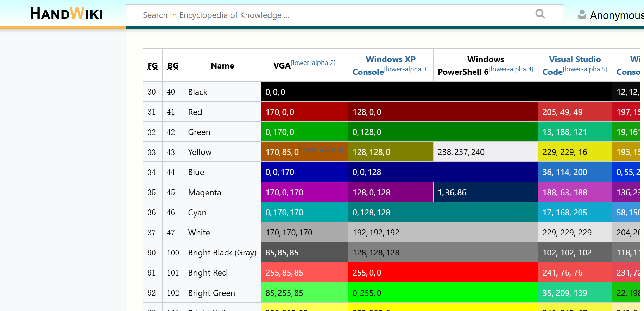The image size is (644, 311).
Task: Select the VGA Bright Green 85,255,85 swatch
Action: pos(304,293)
